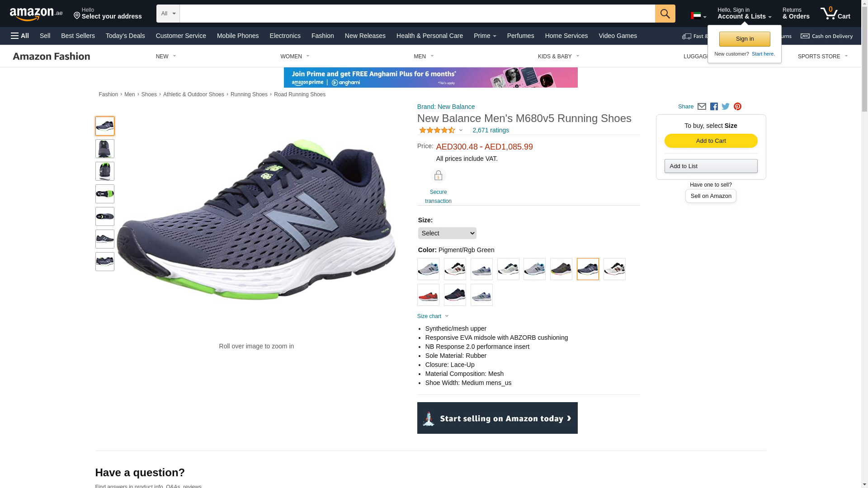
Task: Click the search magnifier button
Action: pyautogui.click(x=665, y=14)
